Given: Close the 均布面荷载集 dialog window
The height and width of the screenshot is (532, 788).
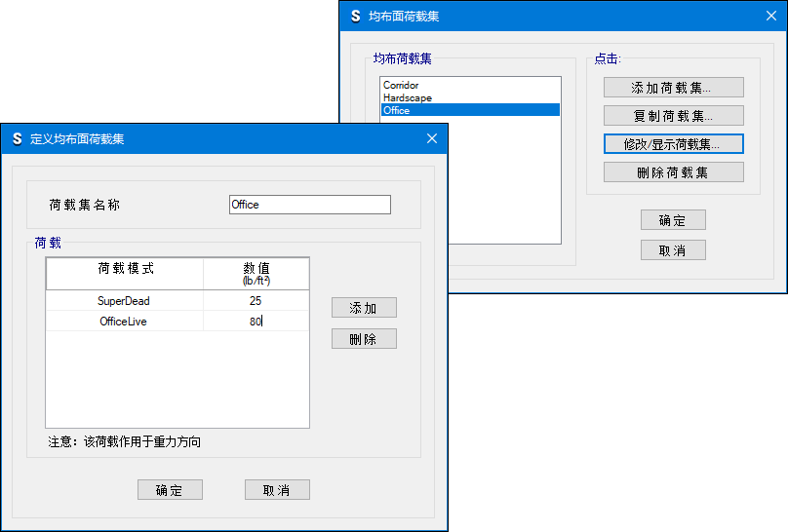Looking at the screenshot, I should coord(770,17).
